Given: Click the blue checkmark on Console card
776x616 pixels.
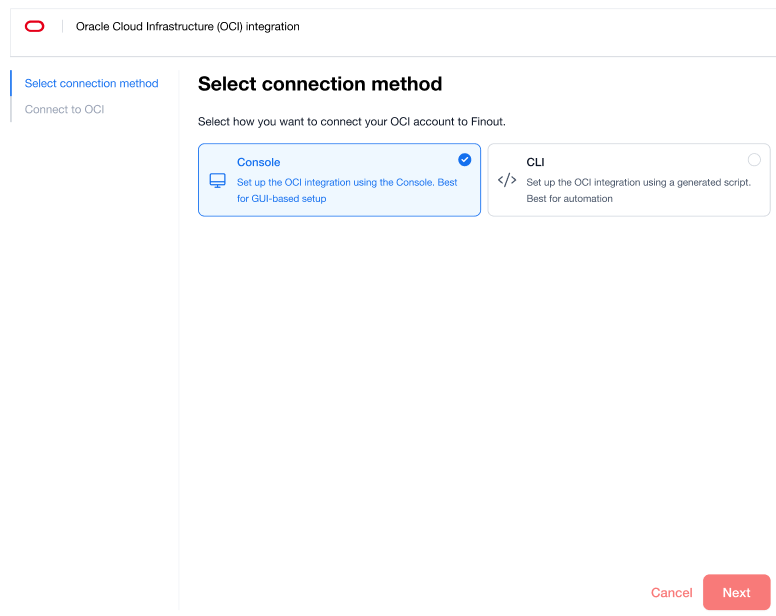Looking at the screenshot, I should (x=465, y=159).
